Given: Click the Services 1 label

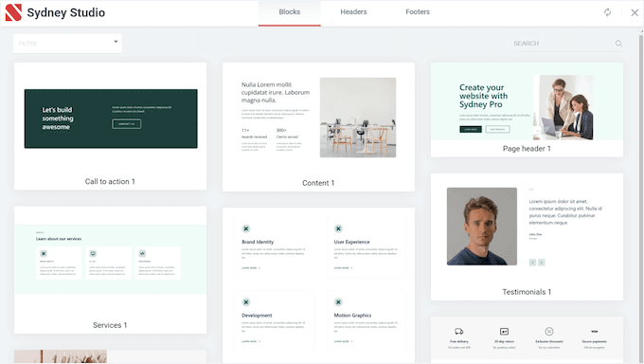Looking at the screenshot, I should point(110,325).
